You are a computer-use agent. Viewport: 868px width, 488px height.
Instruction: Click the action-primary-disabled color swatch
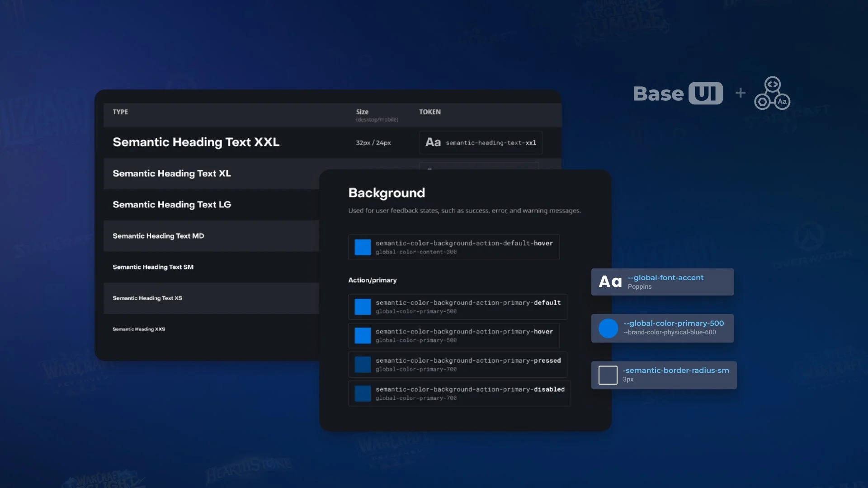363,394
